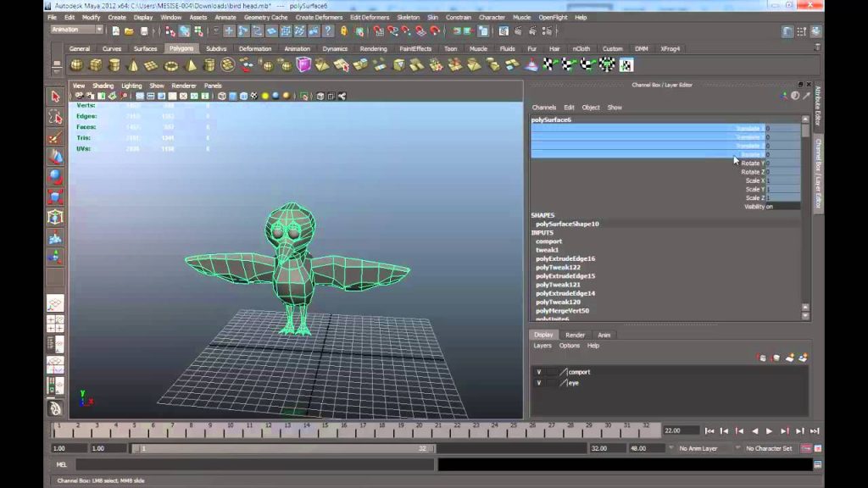Screen dimensions: 868x488
Task: Create a polygon pyramid from the shelf
Action: click(x=191, y=65)
